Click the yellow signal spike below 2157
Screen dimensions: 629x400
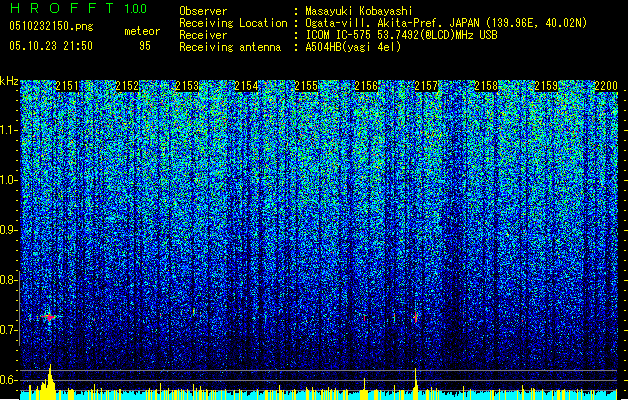click(416, 384)
